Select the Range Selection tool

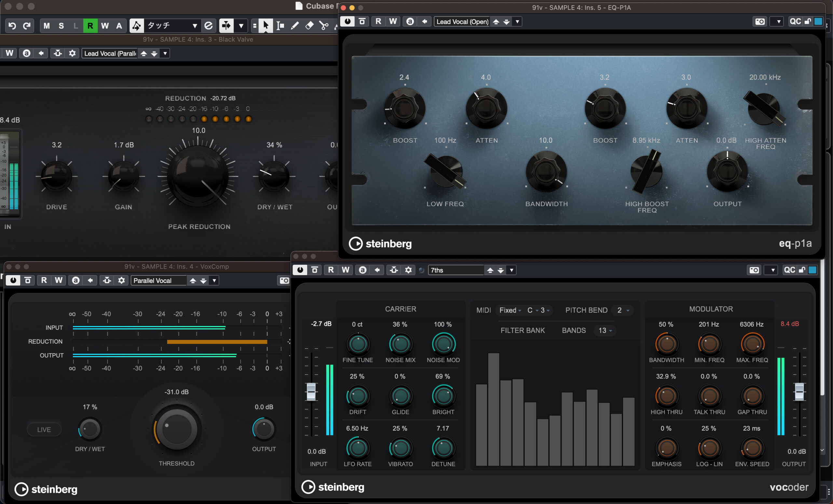[x=280, y=26]
